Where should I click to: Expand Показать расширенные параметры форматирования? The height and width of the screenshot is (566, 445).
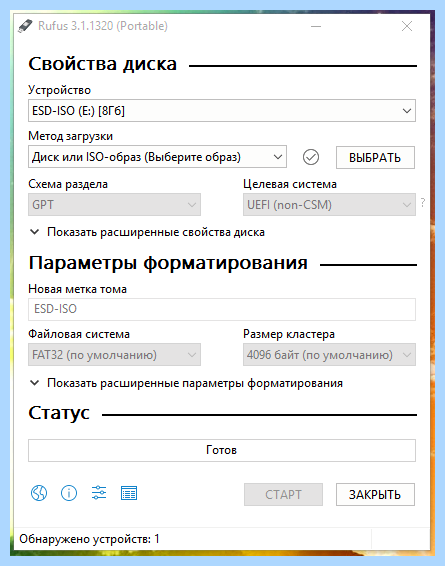click(x=186, y=383)
